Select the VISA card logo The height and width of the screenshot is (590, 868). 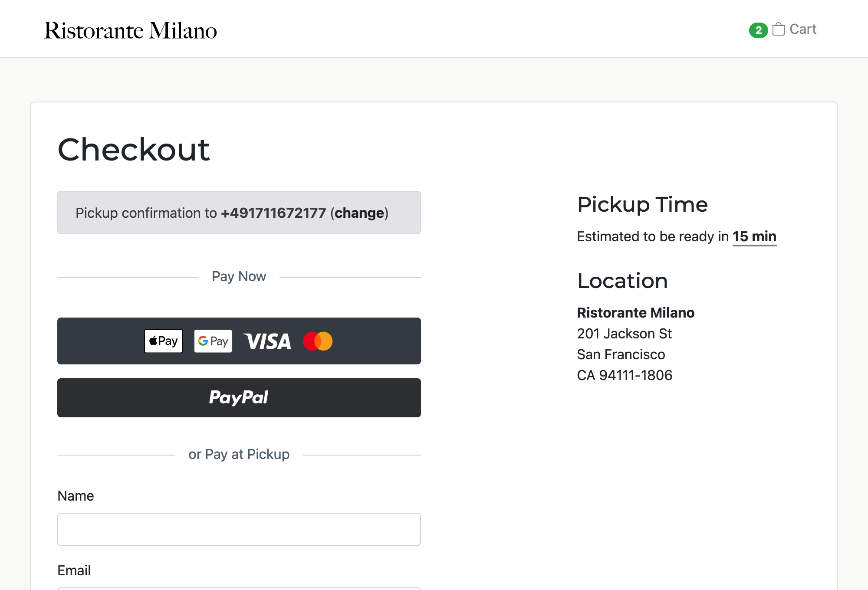tap(267, 341)
